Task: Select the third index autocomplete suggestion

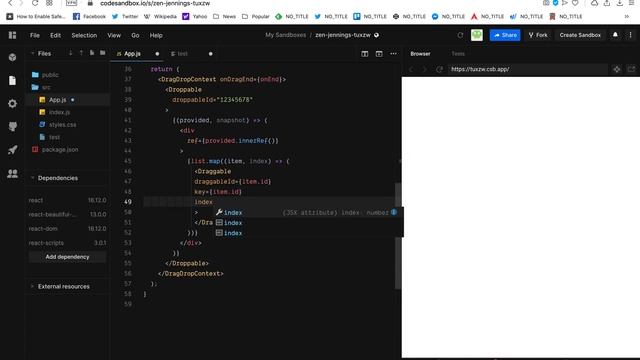Action: [308, 233]
